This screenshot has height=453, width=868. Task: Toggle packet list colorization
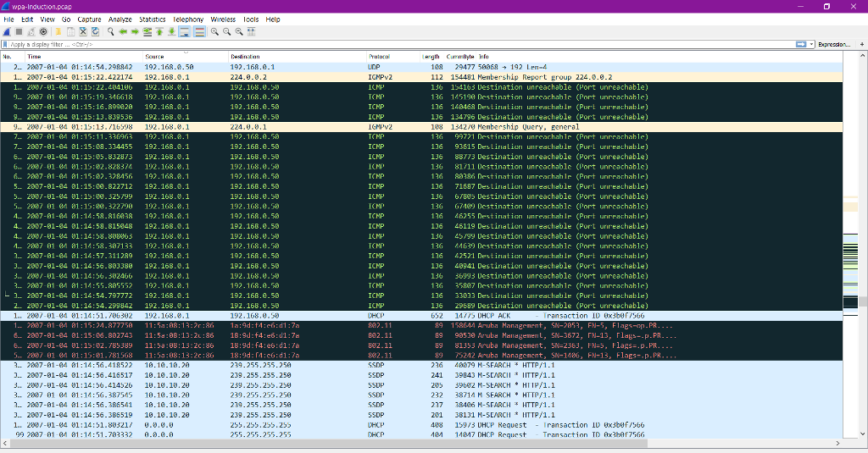pos(200,32)
